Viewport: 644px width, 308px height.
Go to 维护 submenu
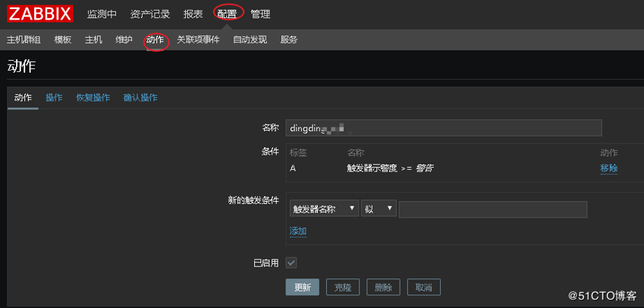pyautogui.click(x=124, y=40)
